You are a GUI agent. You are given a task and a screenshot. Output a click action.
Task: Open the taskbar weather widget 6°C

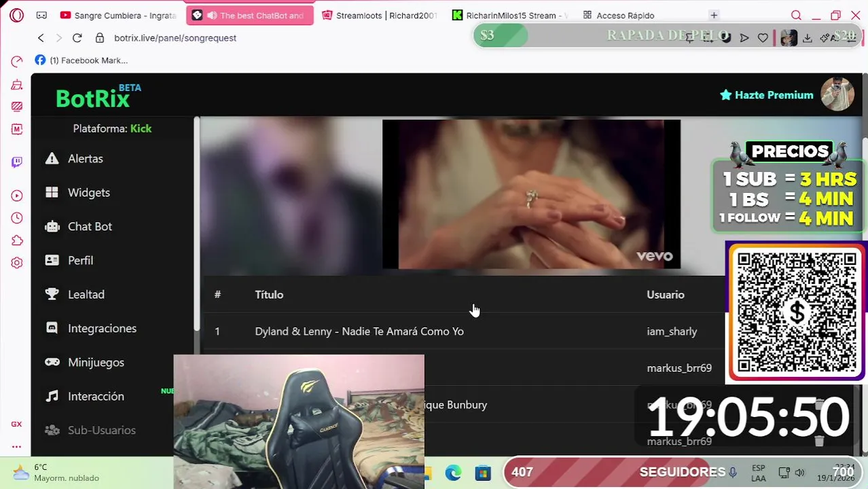pos(56,473)
